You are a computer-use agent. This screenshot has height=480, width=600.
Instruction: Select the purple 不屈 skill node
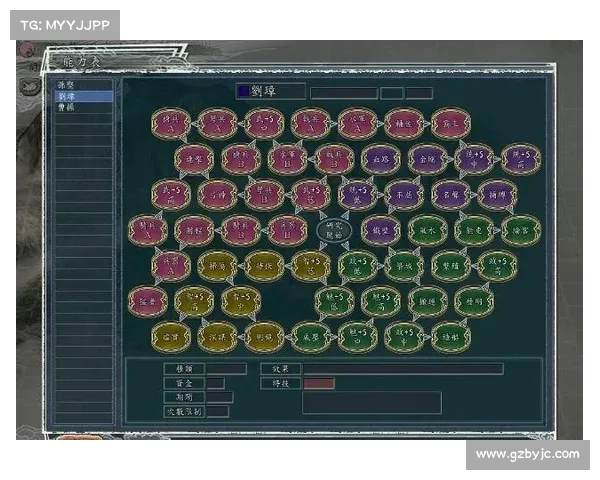click(404, 194)
